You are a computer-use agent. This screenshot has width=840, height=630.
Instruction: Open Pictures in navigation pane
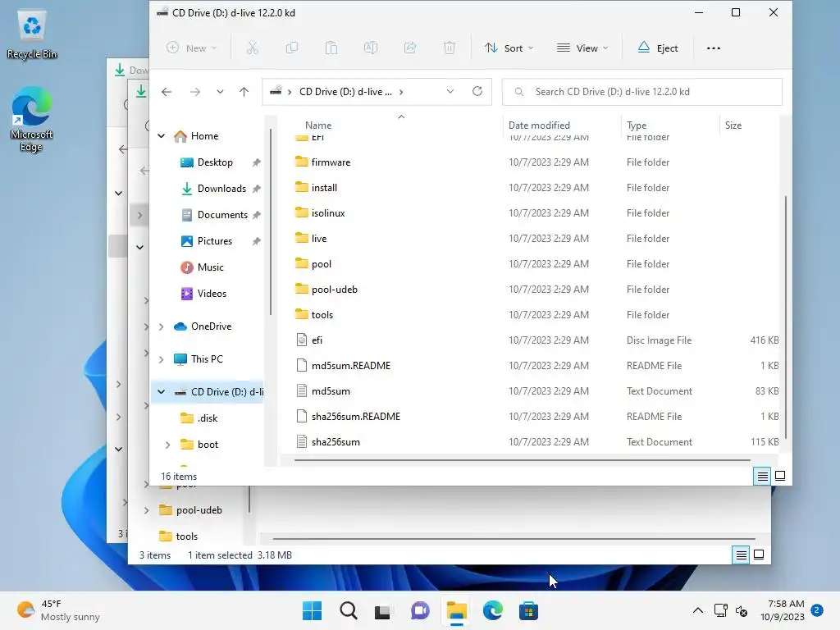tap(214, 241)
